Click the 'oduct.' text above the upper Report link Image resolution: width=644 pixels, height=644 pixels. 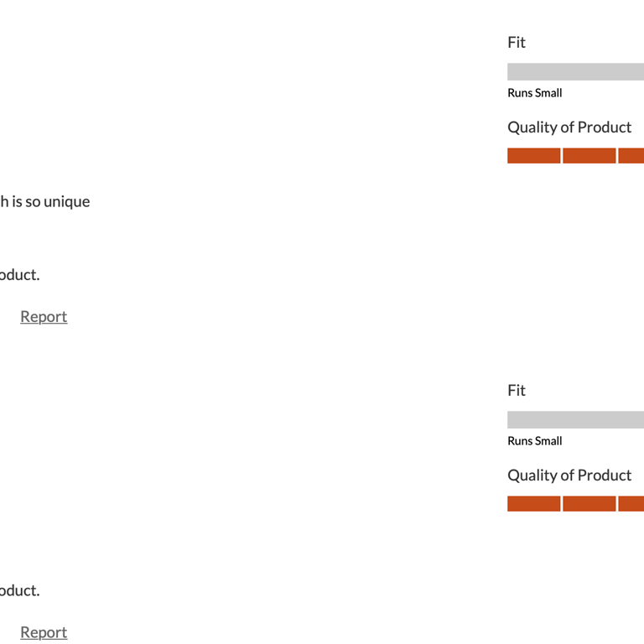coord(19,274)
